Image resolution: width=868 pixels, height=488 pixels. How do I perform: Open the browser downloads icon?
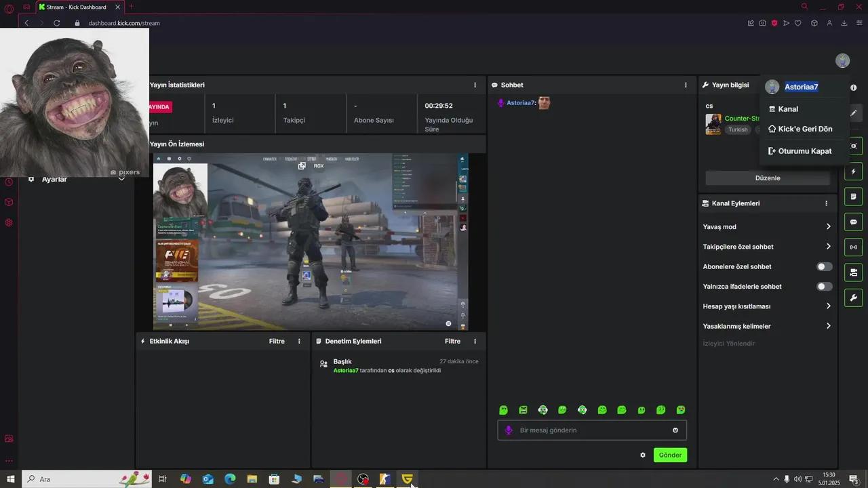click(x=844, y=23)
